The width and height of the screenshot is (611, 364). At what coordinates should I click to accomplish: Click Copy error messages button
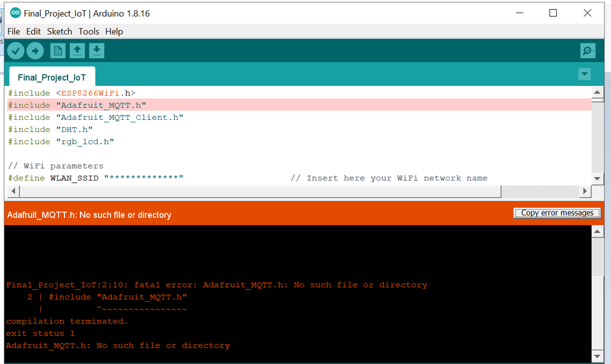coord(557,213)
